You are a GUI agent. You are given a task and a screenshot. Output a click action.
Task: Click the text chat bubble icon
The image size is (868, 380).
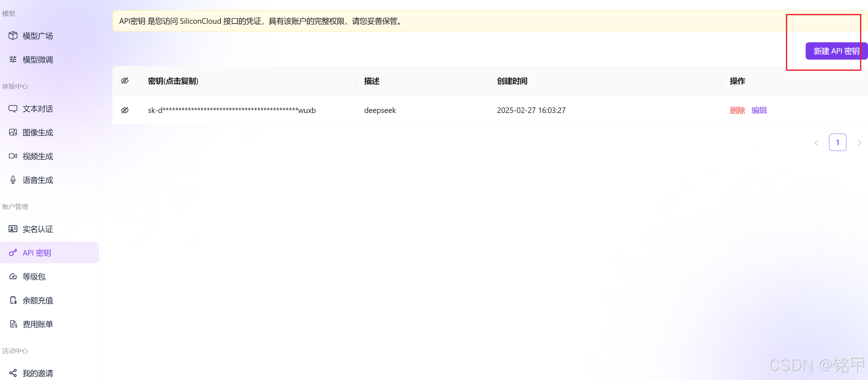[13, 109]
